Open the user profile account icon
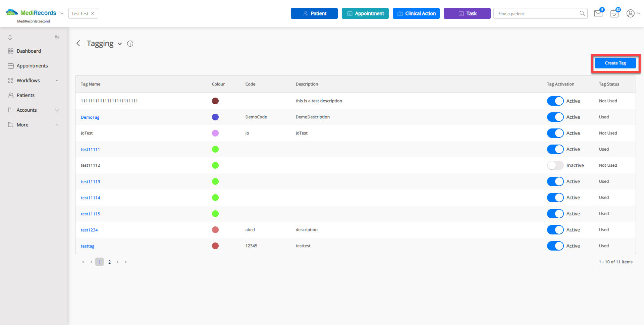 click(631, 13)
